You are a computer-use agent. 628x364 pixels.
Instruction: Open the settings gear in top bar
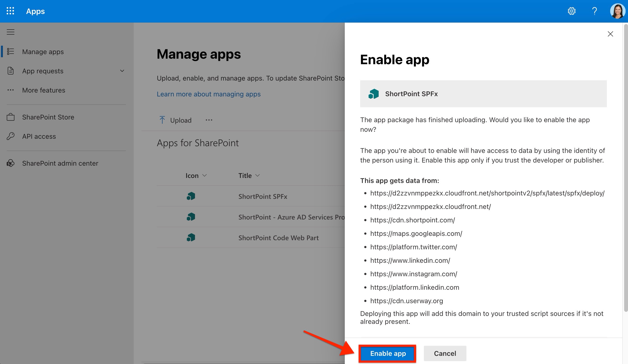click(572, 11)
